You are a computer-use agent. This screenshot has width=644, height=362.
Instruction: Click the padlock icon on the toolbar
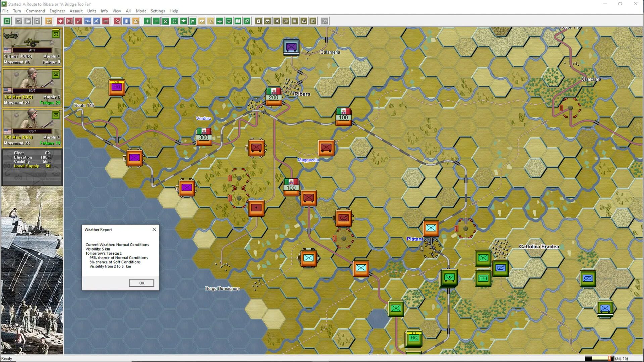258,21
